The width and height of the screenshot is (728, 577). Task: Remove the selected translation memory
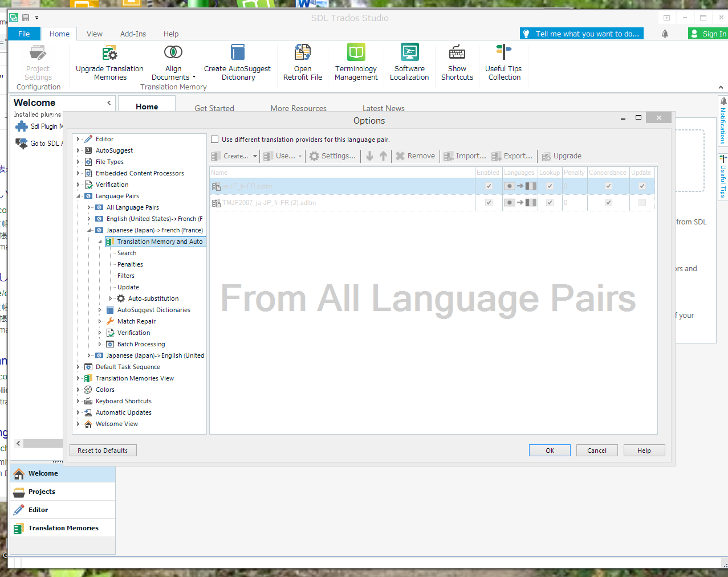(416, 156)
